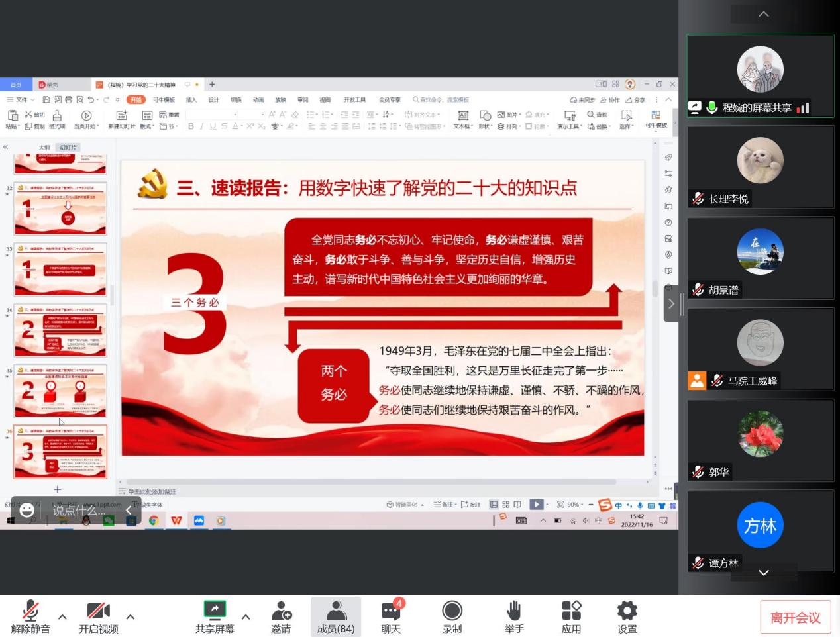Collapse the 说点什么 chat input bar
This screenshot has height=637, width=840.
[x=129, y=510]
